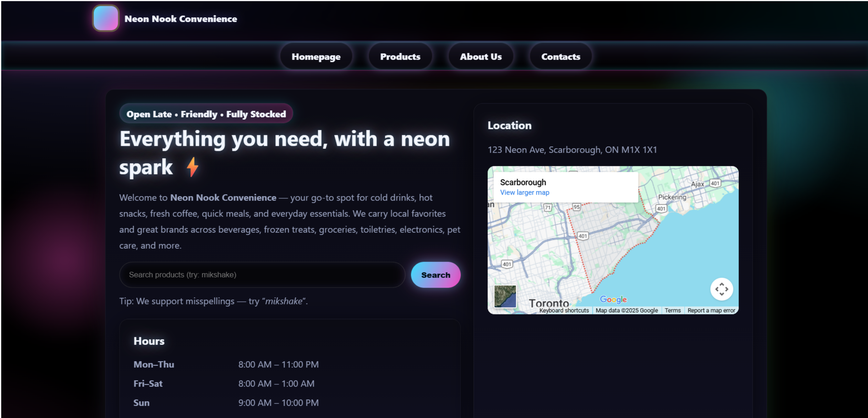
Task: Click the Open Late Friendly Fully Stocked badge
Action: [x=206, y=114]
